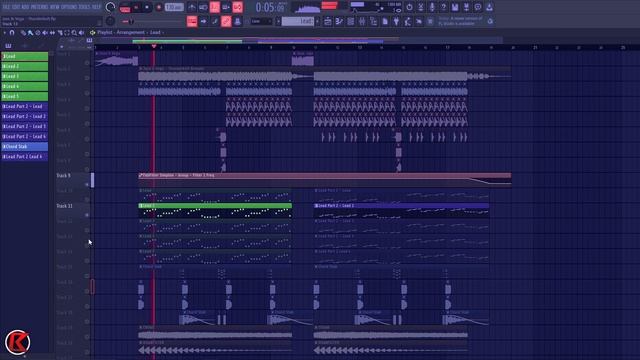Screen dimensions: 640x360
Task: Toggle typing keyboard to piano
Action: [x=192, y=21]
